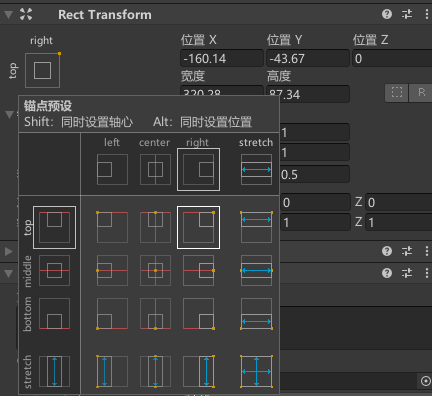432x396 pixels.
Task: Set anchor preset to middle left
Action: point(112,270)
